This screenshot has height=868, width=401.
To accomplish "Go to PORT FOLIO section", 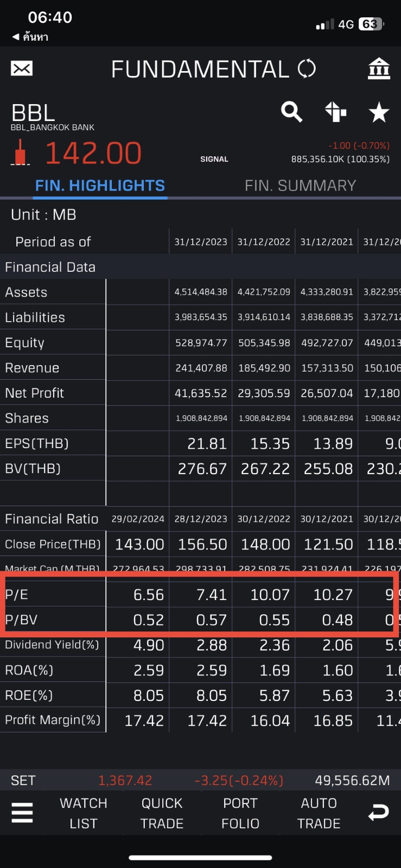I will pos(240,813).
